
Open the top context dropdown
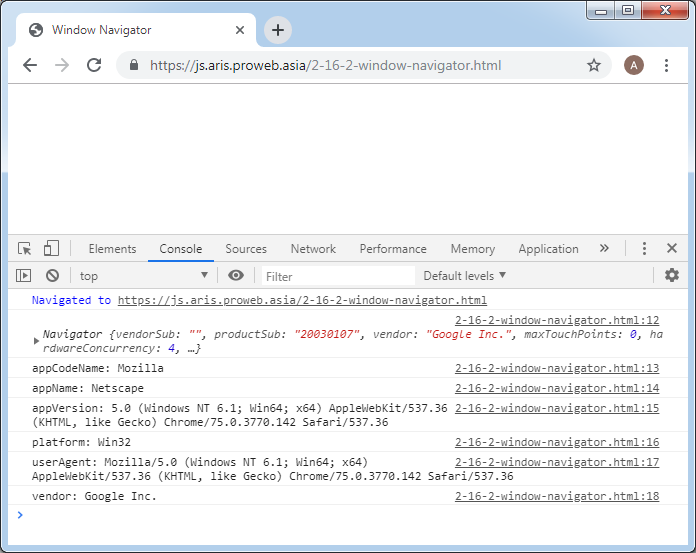click(x=144, y=276)
